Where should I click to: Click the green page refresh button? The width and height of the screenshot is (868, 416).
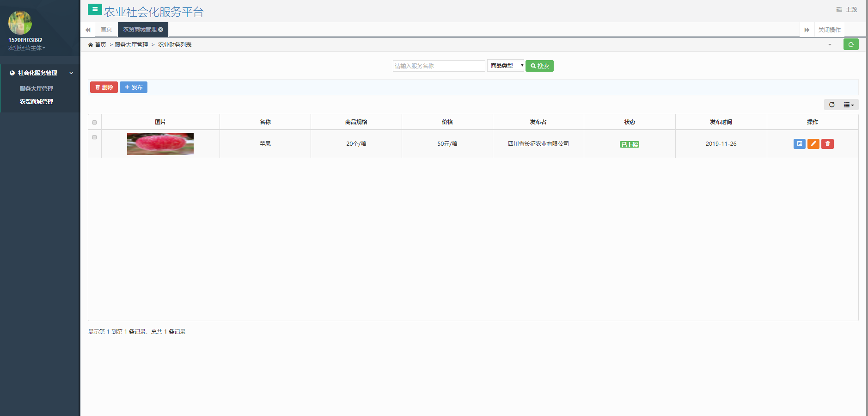850,44
